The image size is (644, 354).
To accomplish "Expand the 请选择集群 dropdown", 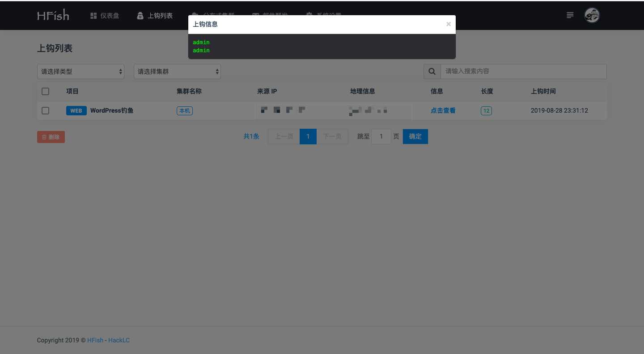I will pyautogui.click(x=177, y=72).
